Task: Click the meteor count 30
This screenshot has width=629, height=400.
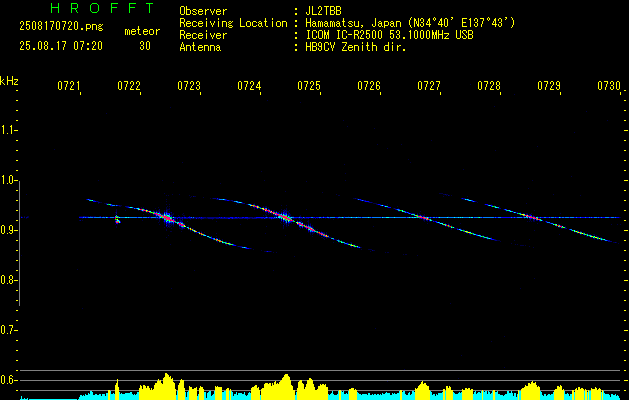Action: tap(145, 46)
